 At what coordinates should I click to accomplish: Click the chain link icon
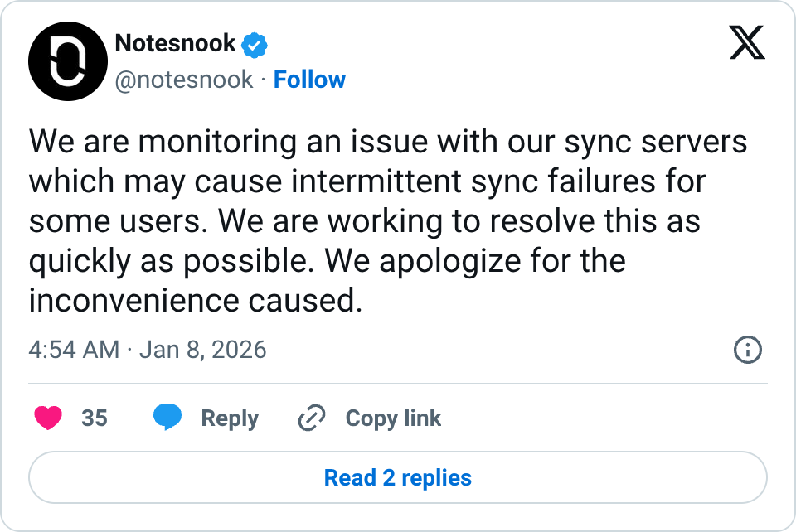pos(311,418)
